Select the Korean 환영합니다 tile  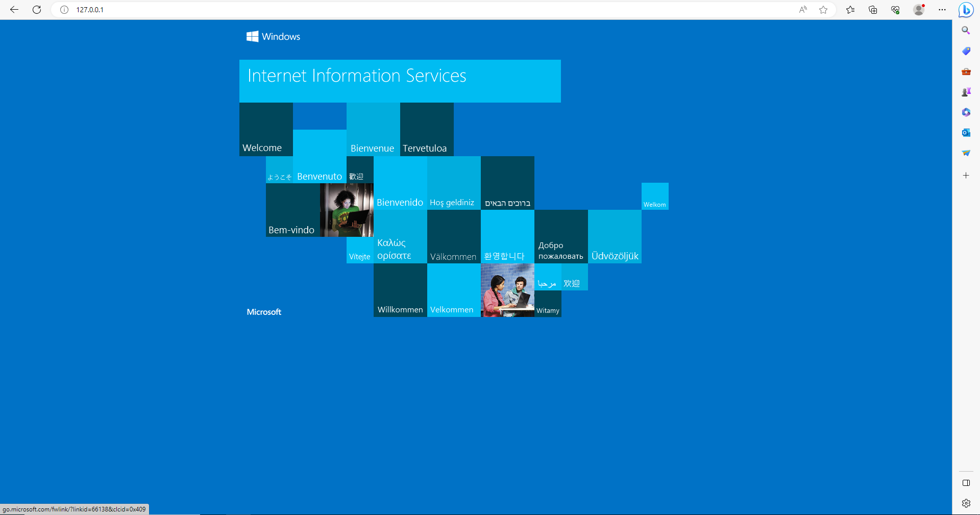[x=507, y=236]
